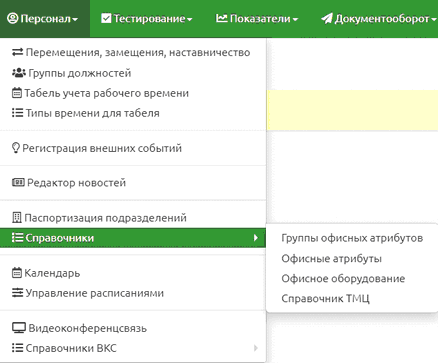Click the list icon beside highlighted Справочники

pos(17,238)
